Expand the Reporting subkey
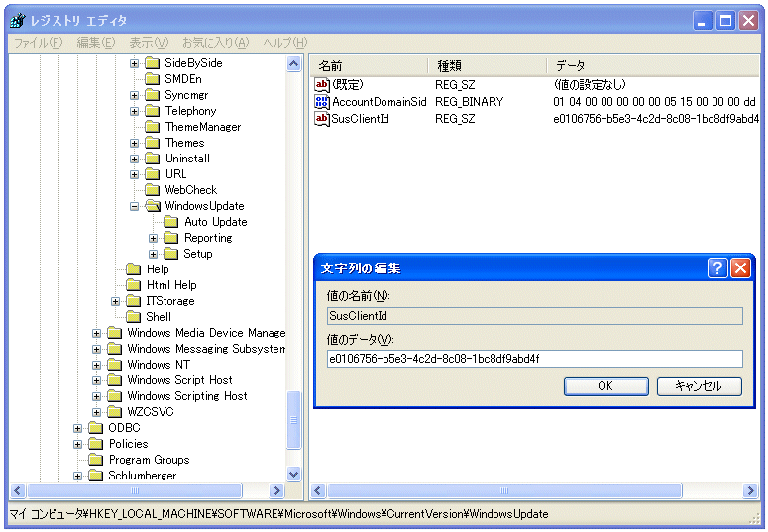This screenshot has height=532, width=768. coord(154,238)
